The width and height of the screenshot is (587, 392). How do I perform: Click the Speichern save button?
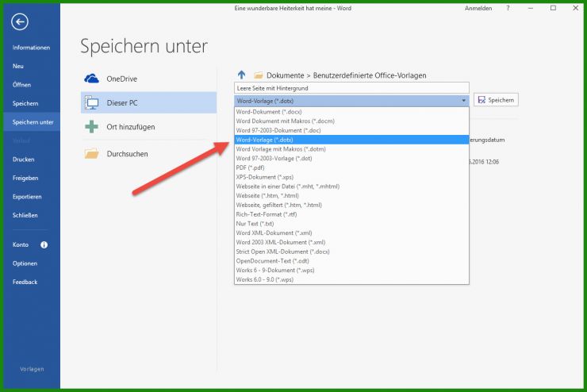coord(496,100)
